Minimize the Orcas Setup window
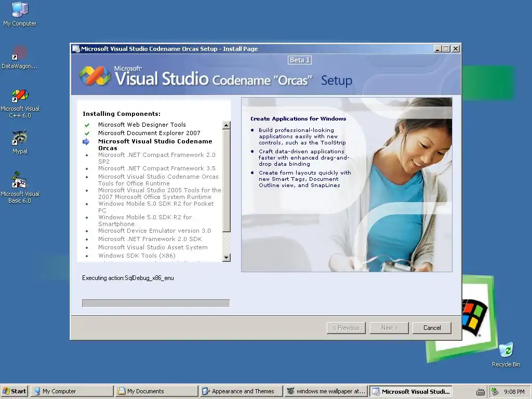The width and height of the screenshot is (532, 399). (437, 49)
